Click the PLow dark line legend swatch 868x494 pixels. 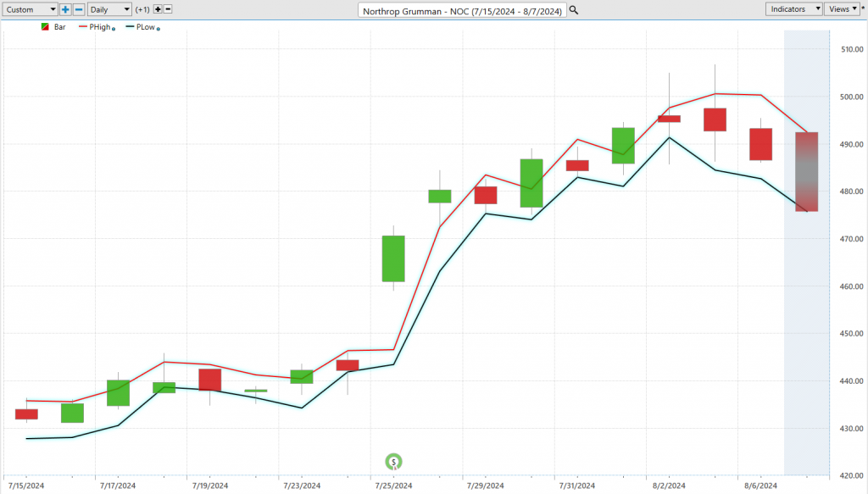130,26
